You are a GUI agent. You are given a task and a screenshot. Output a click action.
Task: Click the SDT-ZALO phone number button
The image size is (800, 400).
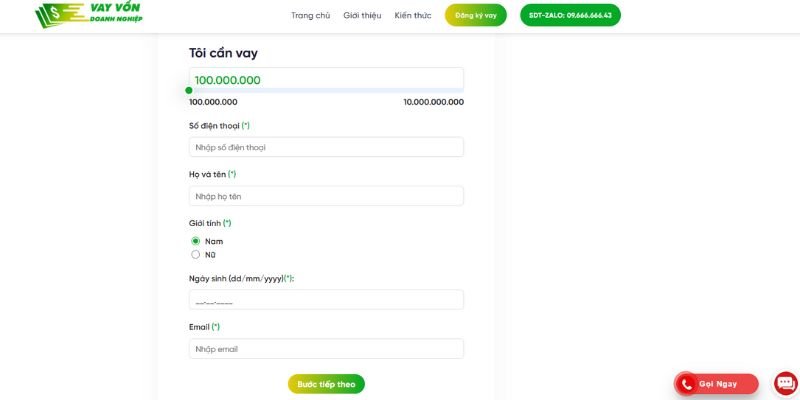[x=570, y=15]
